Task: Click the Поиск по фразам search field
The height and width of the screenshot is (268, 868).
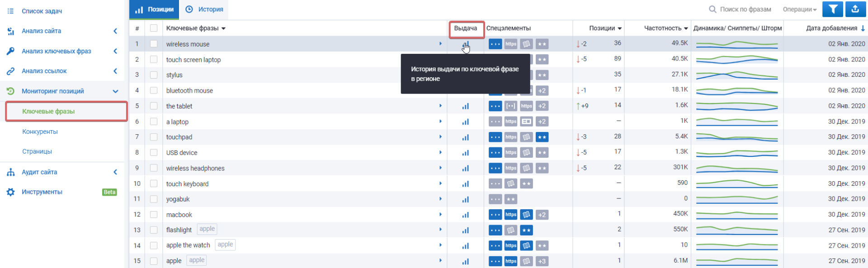Action: click(x=745, y=9)
